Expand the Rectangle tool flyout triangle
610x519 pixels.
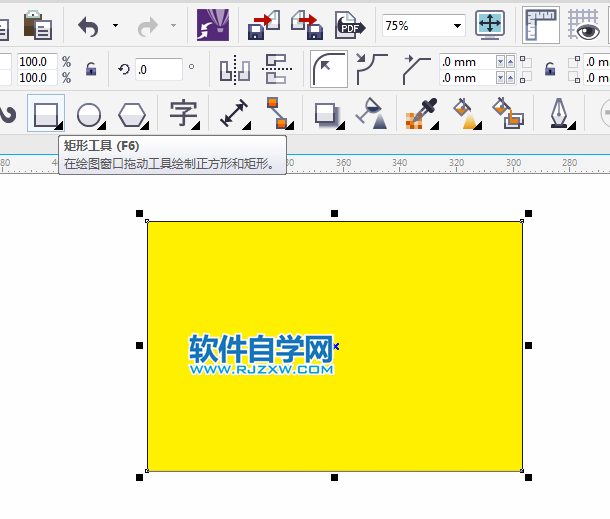(59, 126)
